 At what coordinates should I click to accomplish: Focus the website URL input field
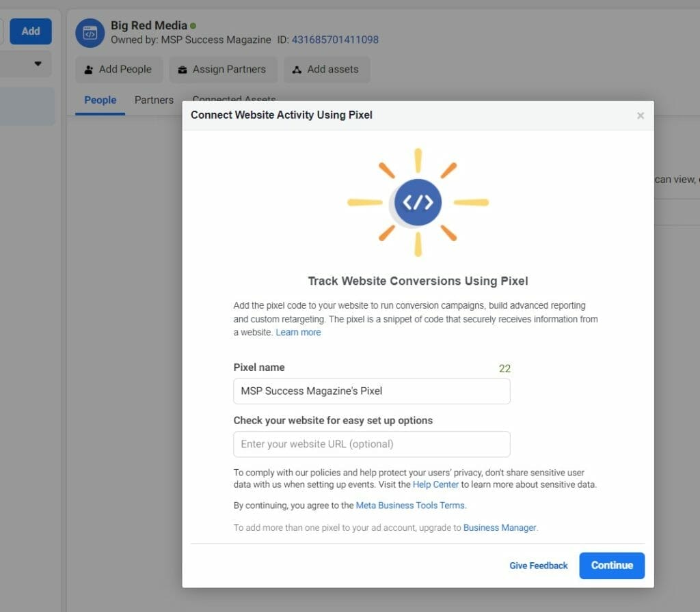[x=371, y=444]
